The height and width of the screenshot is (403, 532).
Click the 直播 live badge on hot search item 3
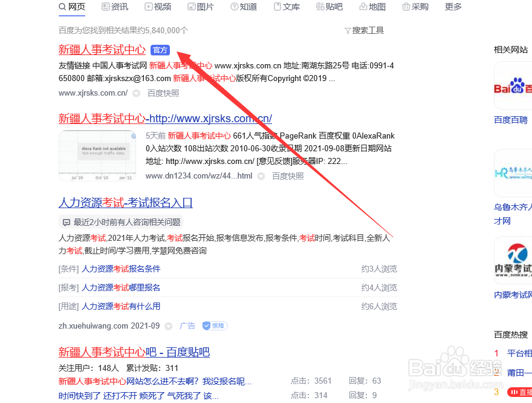tap(521, 392)
